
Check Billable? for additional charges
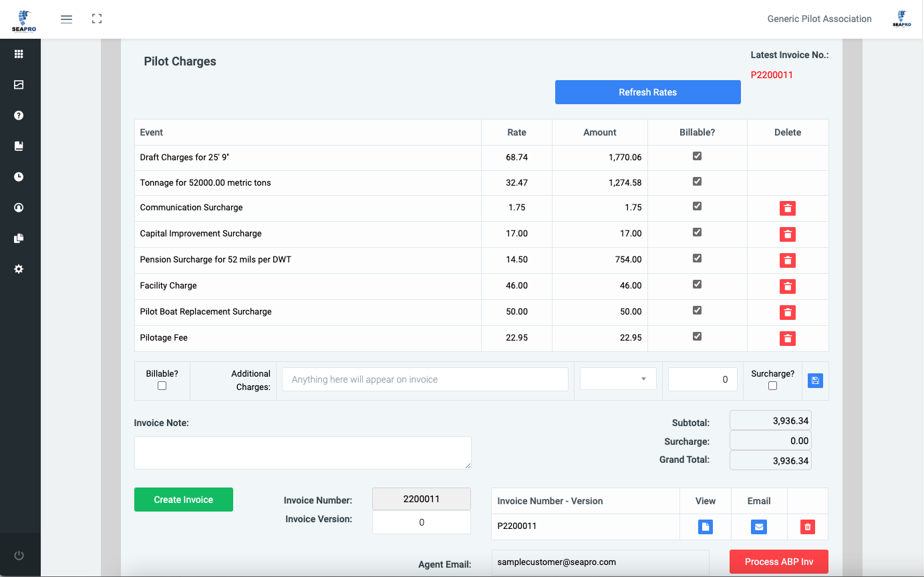click(162, 386)
